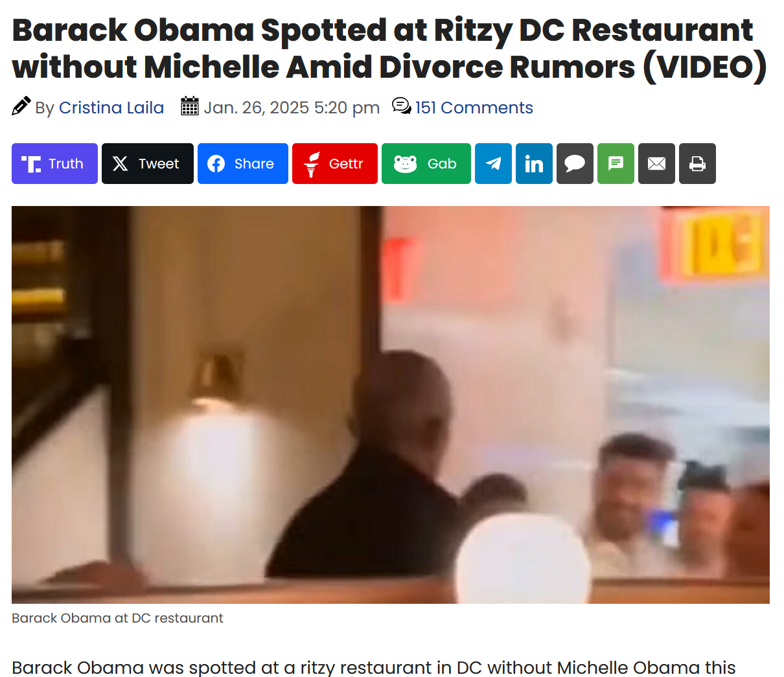Click the Truth Social logo icon

click(x=31, y=164)
